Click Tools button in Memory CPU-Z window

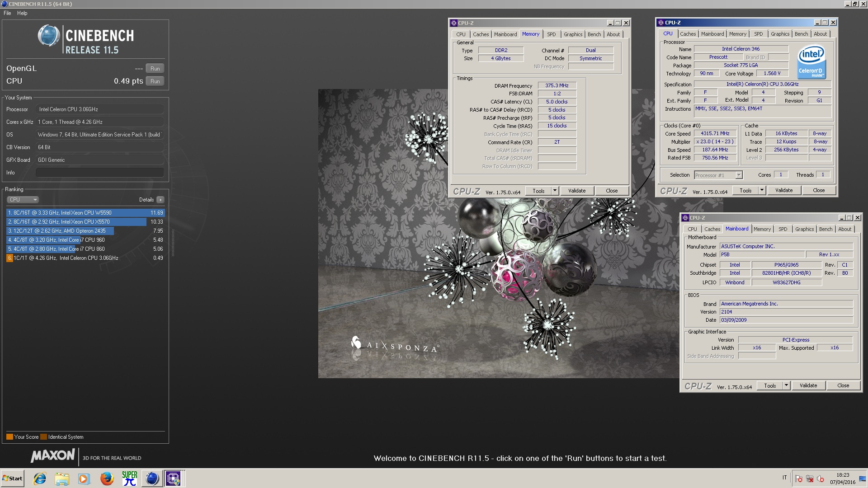[538, 191]
